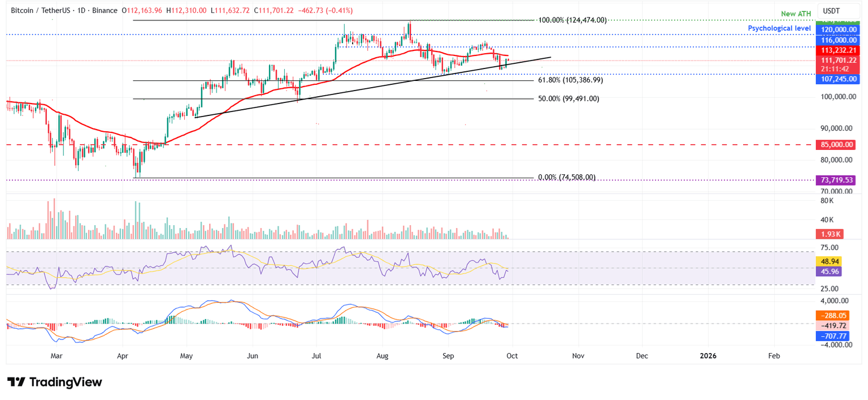Screen dimensions: 868x400
Task: Select the 107,245.00 blue price label
Action: click(838, 79)
